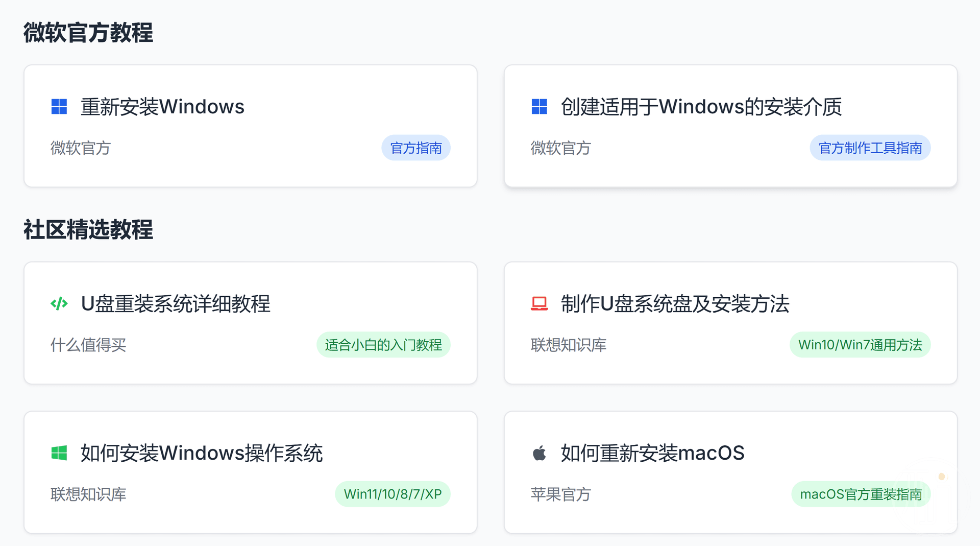Open 制作U盘系统盘及安装方法 article

675,304
